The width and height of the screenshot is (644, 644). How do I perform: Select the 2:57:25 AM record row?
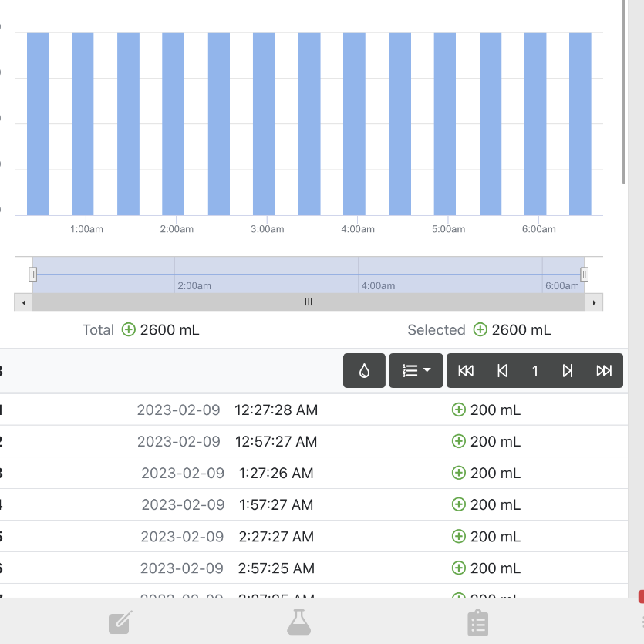pyautogui.click(x=314, y=568)
